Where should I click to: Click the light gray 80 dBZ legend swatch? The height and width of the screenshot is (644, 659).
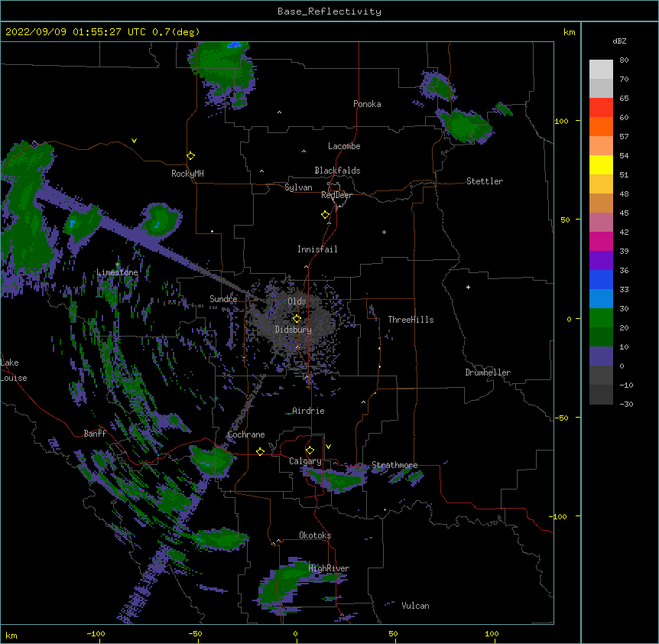point(601,70)
